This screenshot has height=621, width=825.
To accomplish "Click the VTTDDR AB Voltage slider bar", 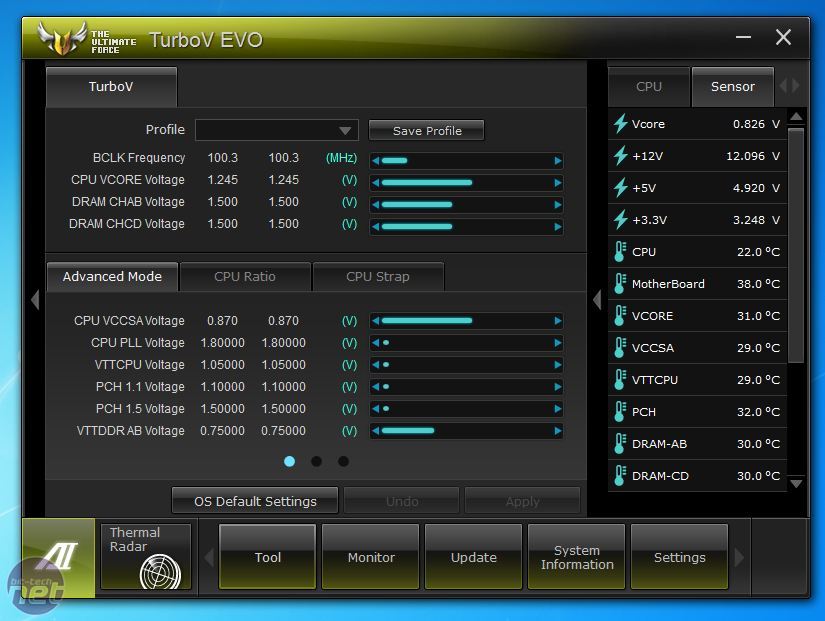I will [467, 431].
